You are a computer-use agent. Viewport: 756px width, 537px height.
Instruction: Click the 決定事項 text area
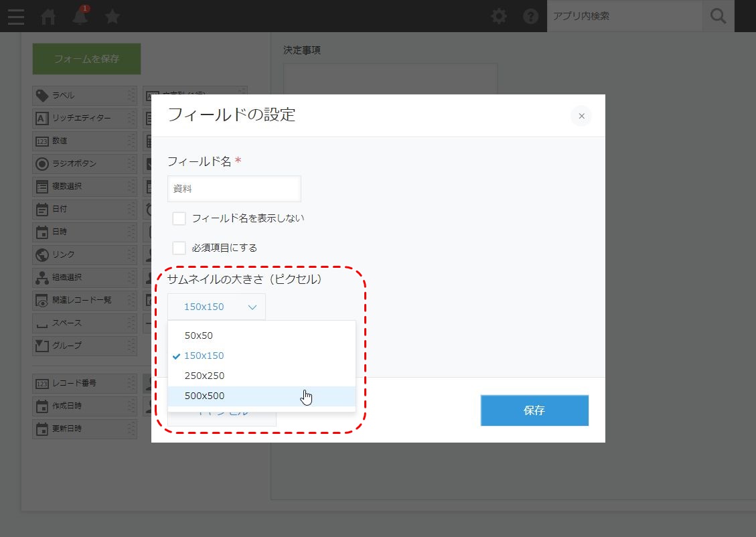coord(390,78)
